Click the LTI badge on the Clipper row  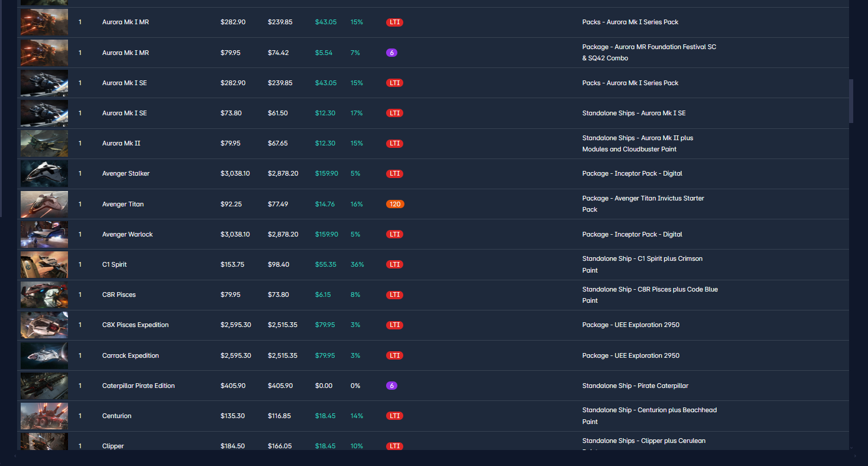[x=394, y=446]
